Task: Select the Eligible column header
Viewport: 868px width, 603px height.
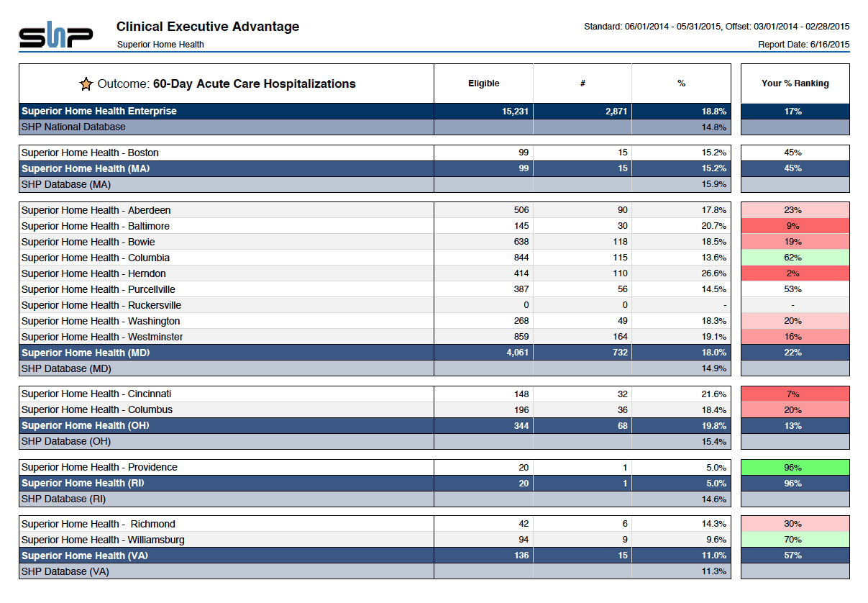Action: (483, 83)
